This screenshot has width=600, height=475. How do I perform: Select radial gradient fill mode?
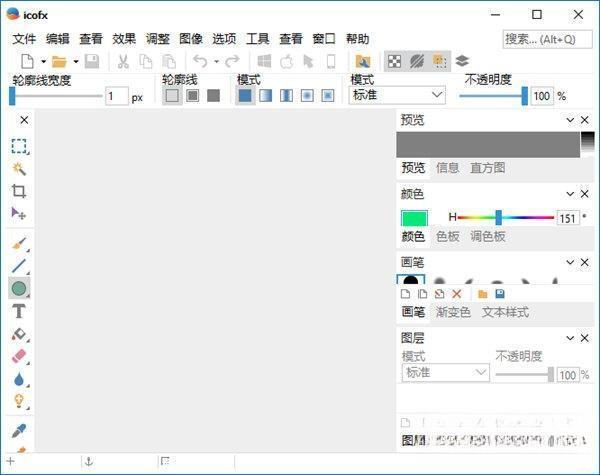(x=307, y=96)
